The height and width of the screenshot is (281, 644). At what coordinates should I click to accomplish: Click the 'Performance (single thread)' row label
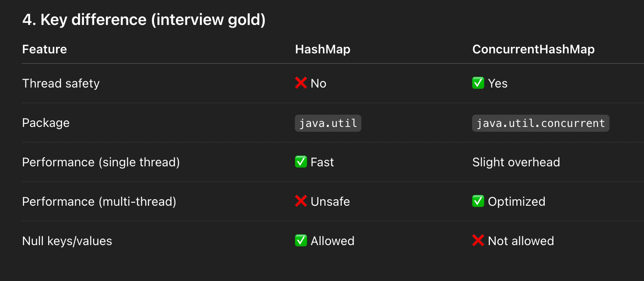point(101,162)
